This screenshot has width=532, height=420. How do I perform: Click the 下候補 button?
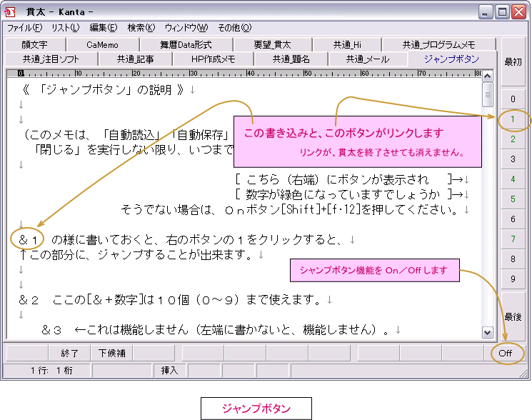click(x=112, y=353)
